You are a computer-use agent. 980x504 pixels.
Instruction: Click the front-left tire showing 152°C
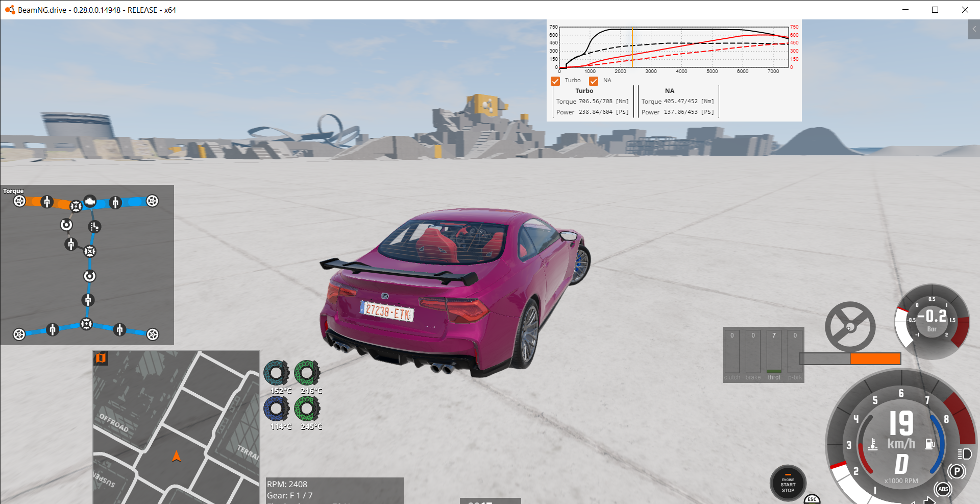(276, 373)
